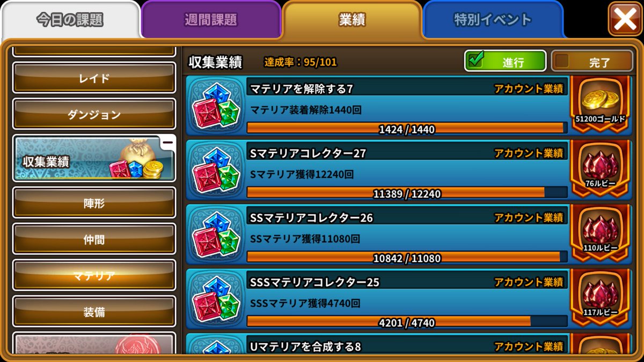Screen dimensions: 644x362
Task: Click gem icon of Sマテリアコレクター27
Action: tap(216, 170)
